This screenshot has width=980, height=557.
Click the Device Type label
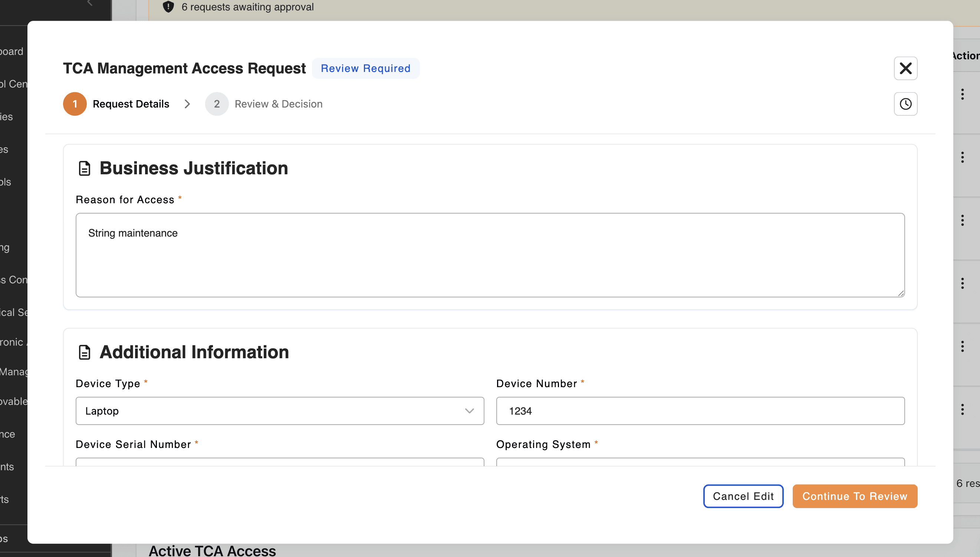[x=108, y=383]
